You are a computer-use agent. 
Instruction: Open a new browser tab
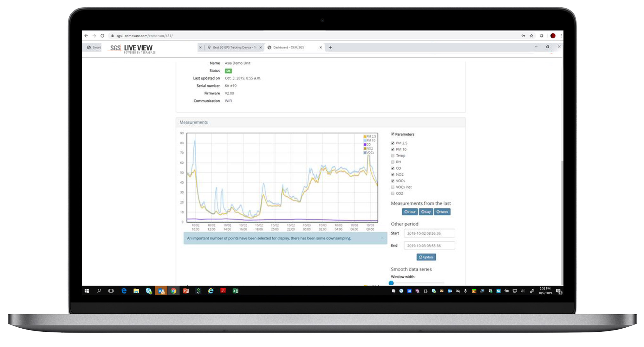[x=330, y=48]
